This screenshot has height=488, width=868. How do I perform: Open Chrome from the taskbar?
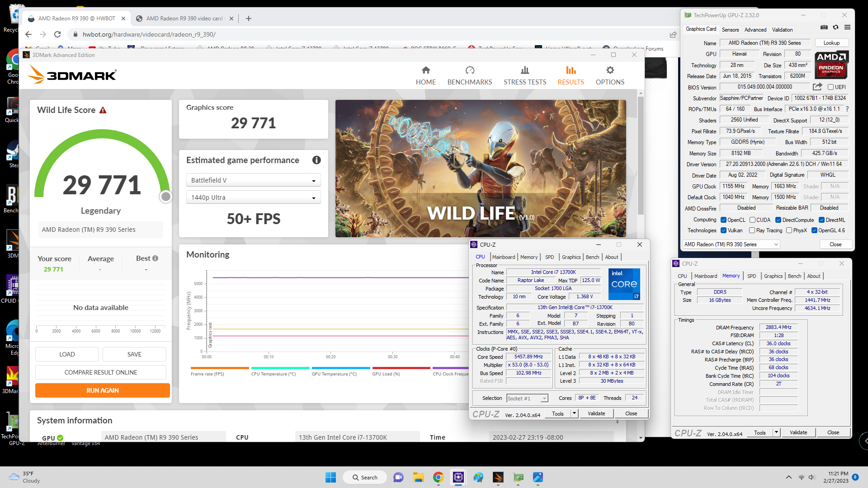click(438, 477)
